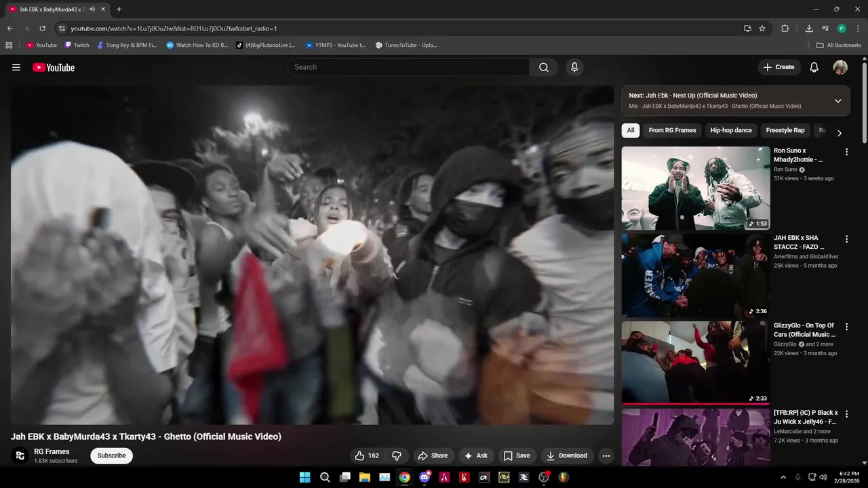Image resolution: width=868 pixels, height=488 pixels.
Task: Open JAH EBK x SHA STACCZ FAZO thumbnail
Action: [696, 275]
